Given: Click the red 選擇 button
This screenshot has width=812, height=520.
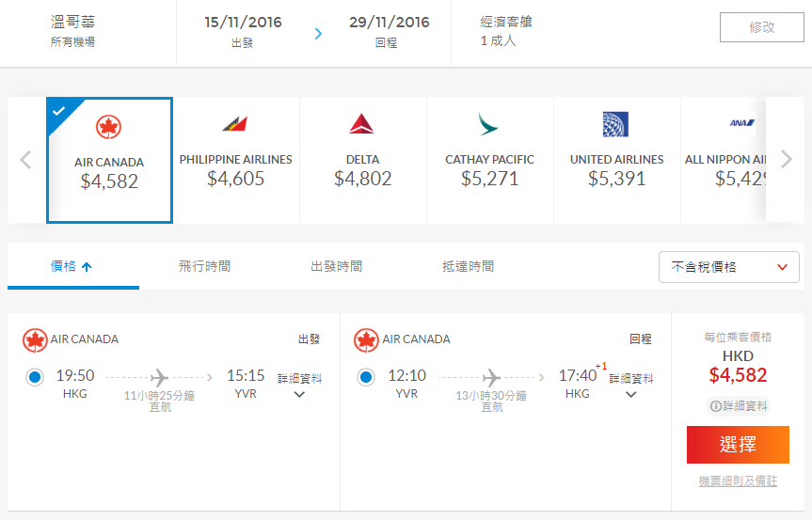Looking at the screenshot, I should click(738, 445).
